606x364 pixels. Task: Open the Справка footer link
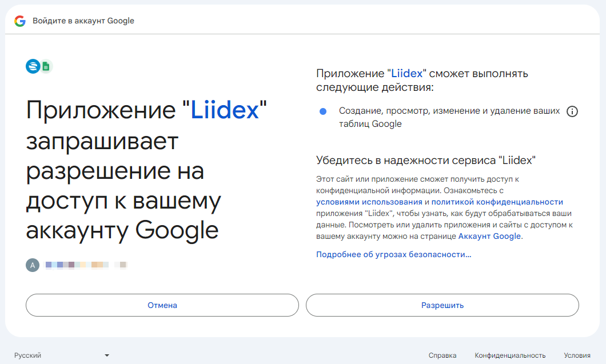pos(442,355)
